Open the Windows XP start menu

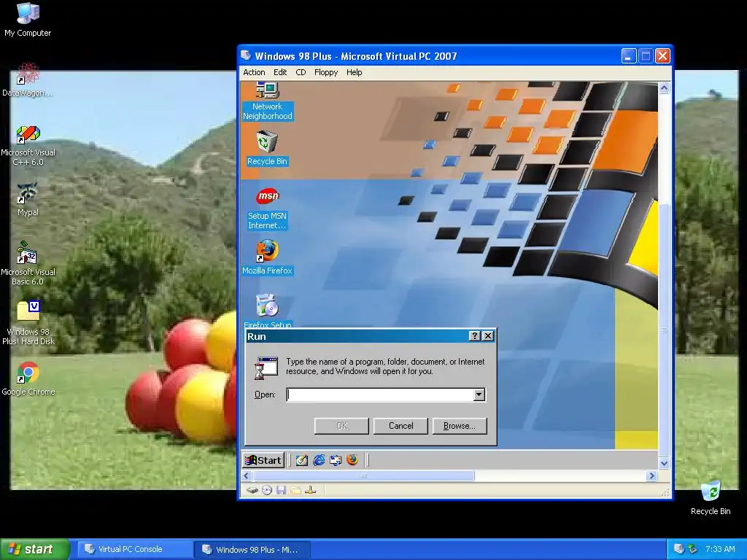tap(34, 549)
